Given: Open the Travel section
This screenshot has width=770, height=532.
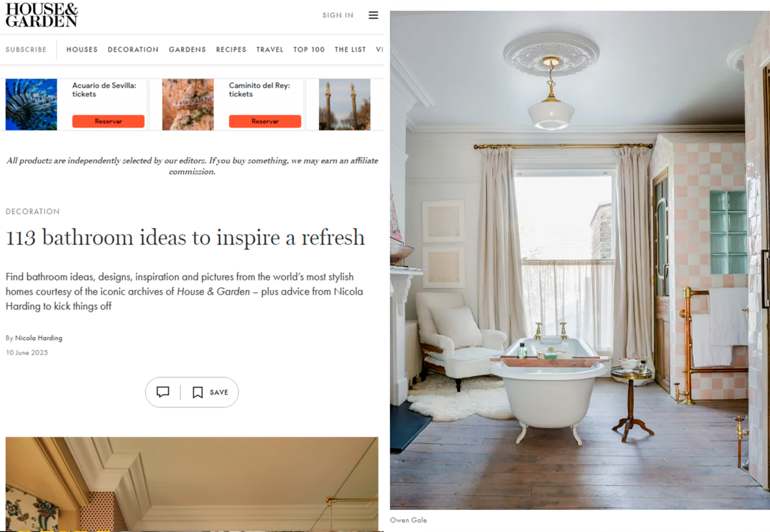Looking at the screenshot, I should click(270, 49).
